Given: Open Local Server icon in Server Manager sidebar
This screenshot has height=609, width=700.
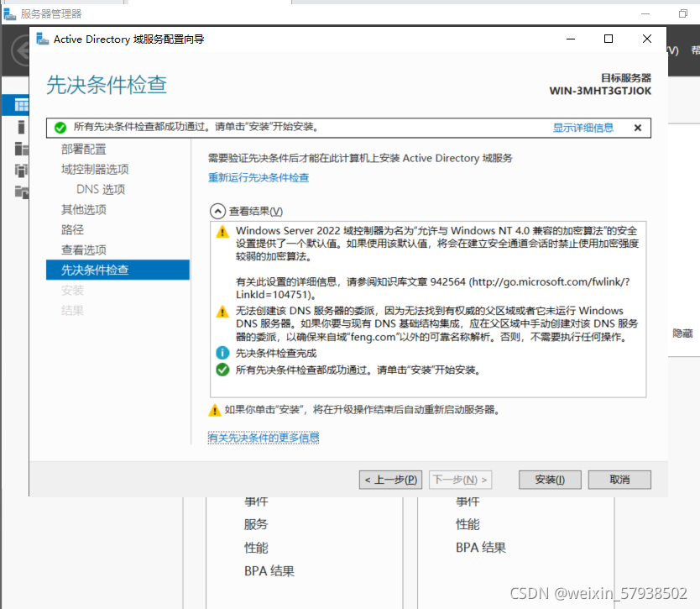Looking at the screenshot, I should (21, 127).
